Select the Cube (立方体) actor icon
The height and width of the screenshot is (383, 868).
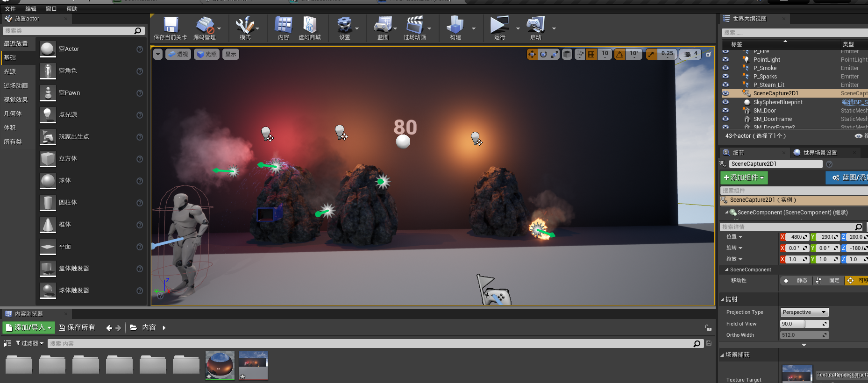(48, 159)
